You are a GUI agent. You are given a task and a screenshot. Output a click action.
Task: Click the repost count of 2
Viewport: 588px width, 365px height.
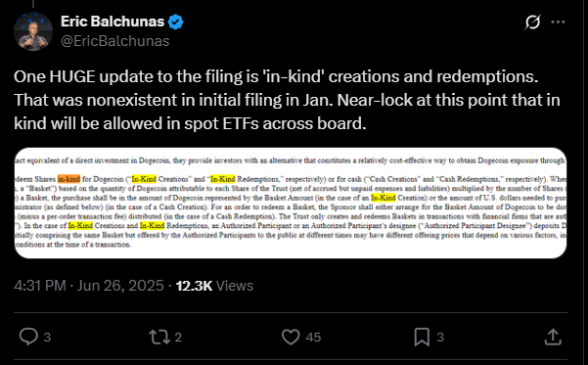(x=178, y=338)
